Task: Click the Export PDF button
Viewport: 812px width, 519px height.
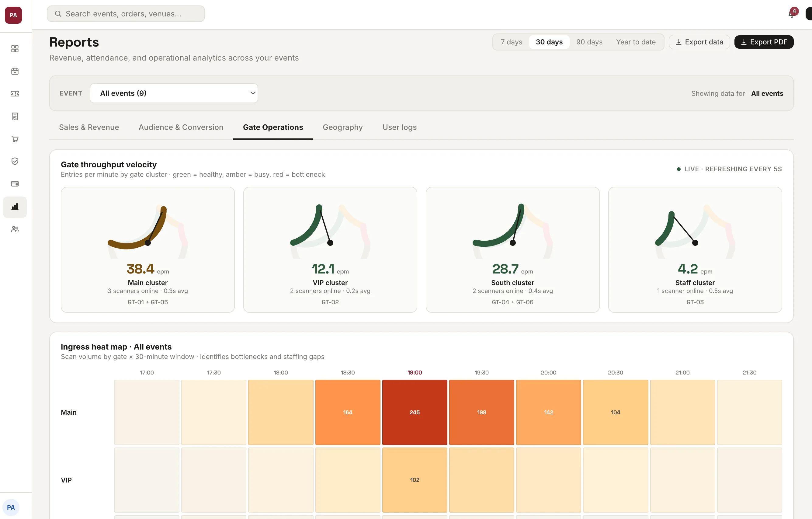Action: pos(764,42)
